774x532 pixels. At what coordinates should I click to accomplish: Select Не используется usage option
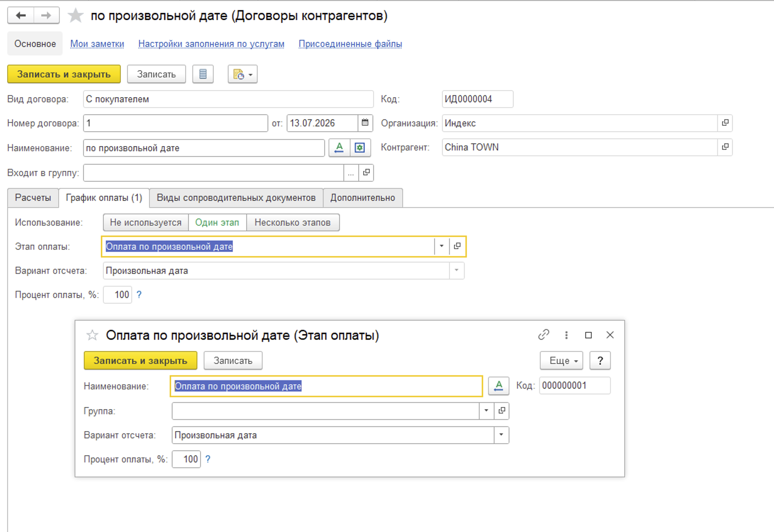(146, 222)
